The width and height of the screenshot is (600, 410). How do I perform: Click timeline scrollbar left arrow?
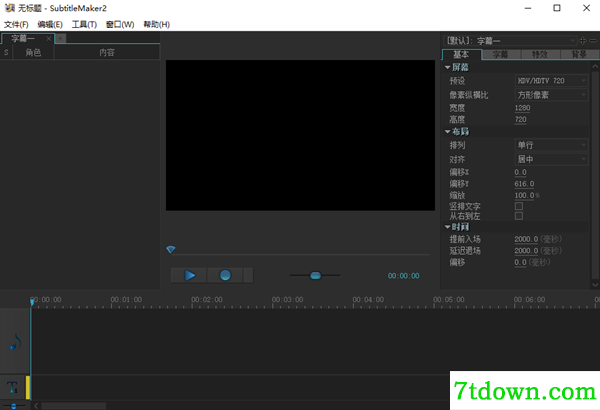coord(36,406)
